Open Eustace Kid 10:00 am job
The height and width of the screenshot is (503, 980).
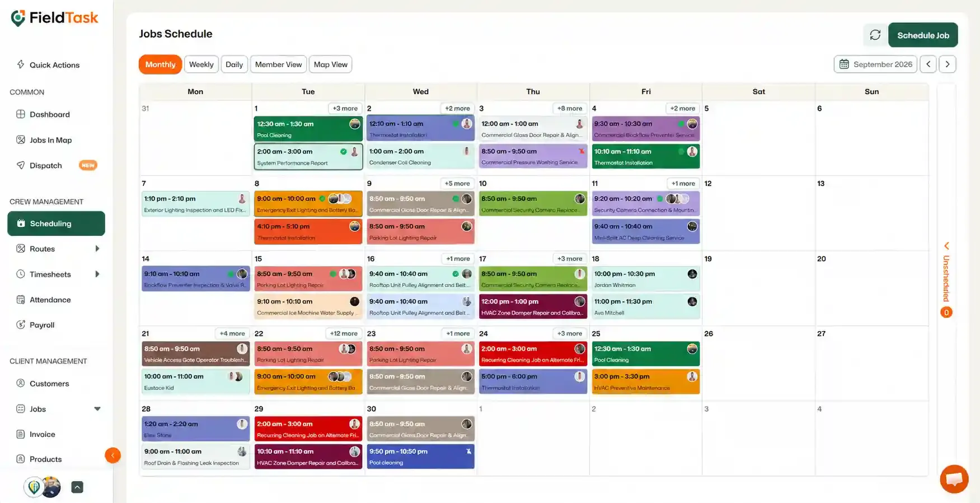point(195,382)
